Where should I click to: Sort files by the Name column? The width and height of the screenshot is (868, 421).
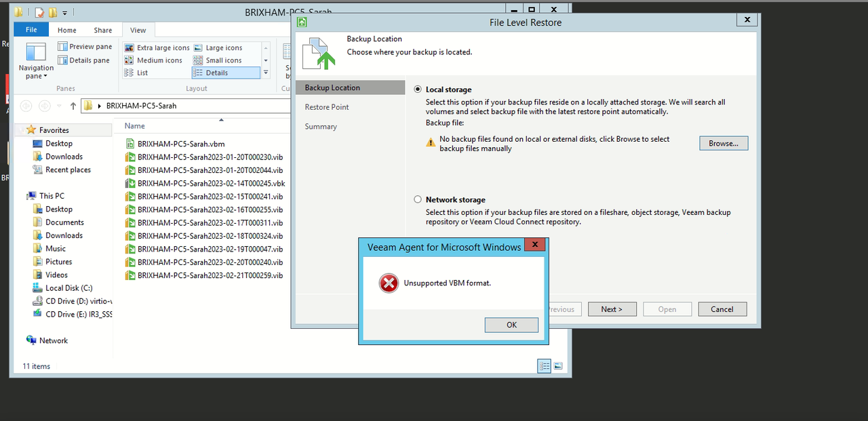(x=135, y=126)
